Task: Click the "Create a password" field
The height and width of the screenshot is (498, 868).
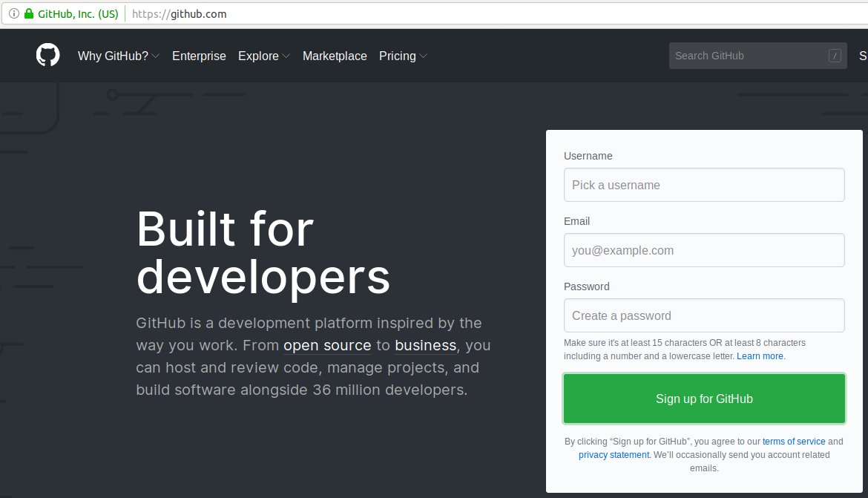Action: (703, 315)
